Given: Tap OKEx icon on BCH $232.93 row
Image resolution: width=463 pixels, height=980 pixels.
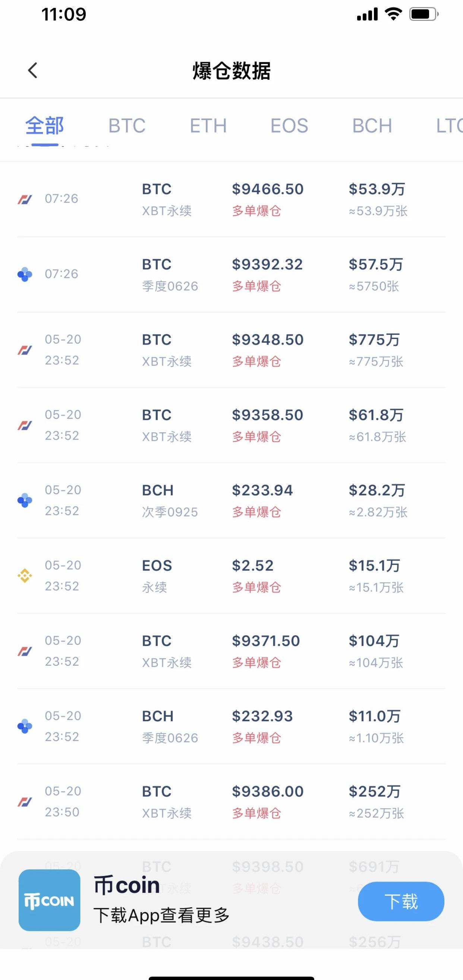Looking at the screenshot, I should pyautogui.click(x=25, y=726).
